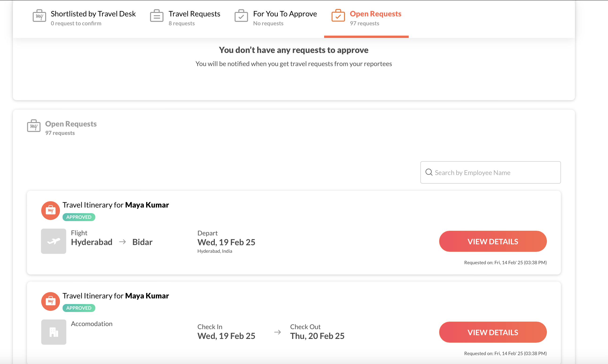Select the Open Requests tab label
608x364 pixels.
[375, 14]
